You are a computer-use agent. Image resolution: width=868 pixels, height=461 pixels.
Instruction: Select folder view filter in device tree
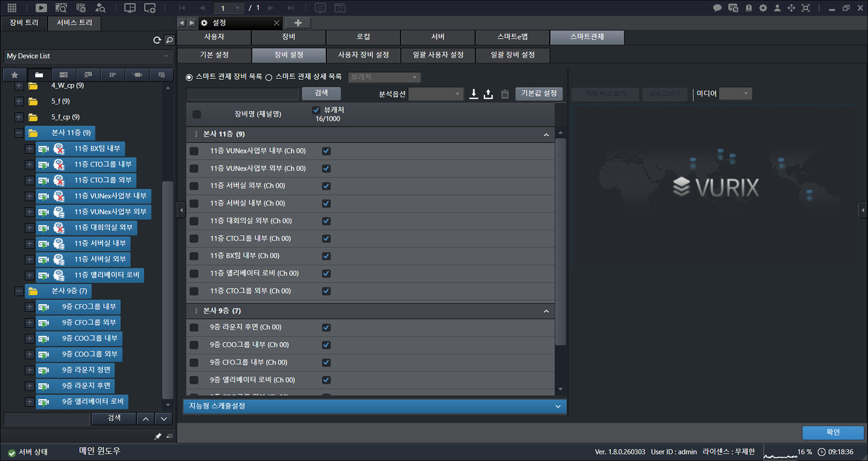click(39, 74)
